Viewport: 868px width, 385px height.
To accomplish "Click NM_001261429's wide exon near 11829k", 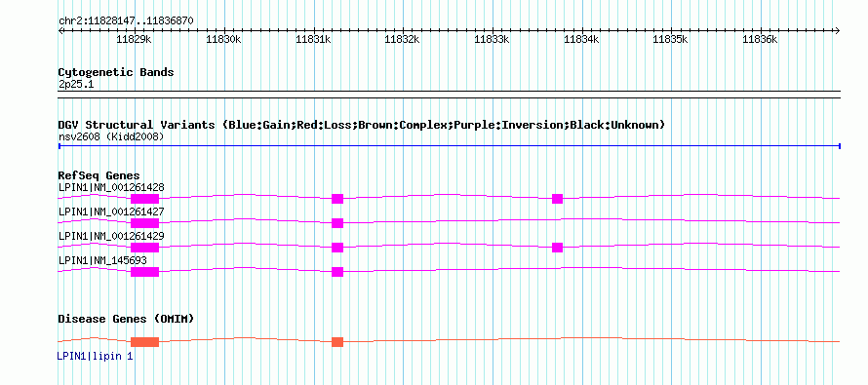I will click(145, 248).
